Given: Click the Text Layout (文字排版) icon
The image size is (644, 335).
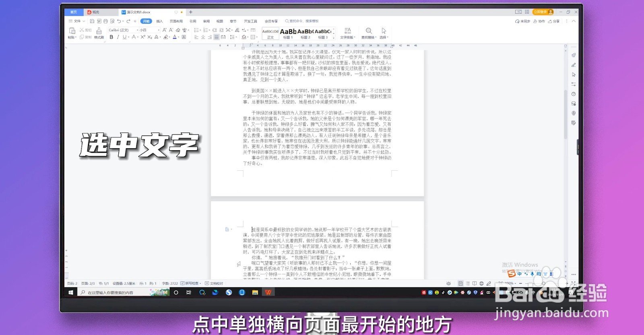Looking at the screenshot, I should 348,31.
